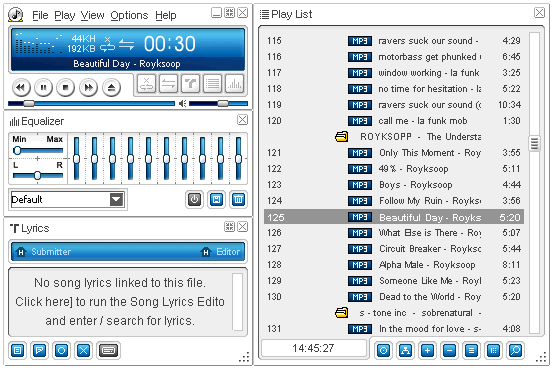Select track 120 call me - la funk mob
Screen dimensions: 553x368
394,121
